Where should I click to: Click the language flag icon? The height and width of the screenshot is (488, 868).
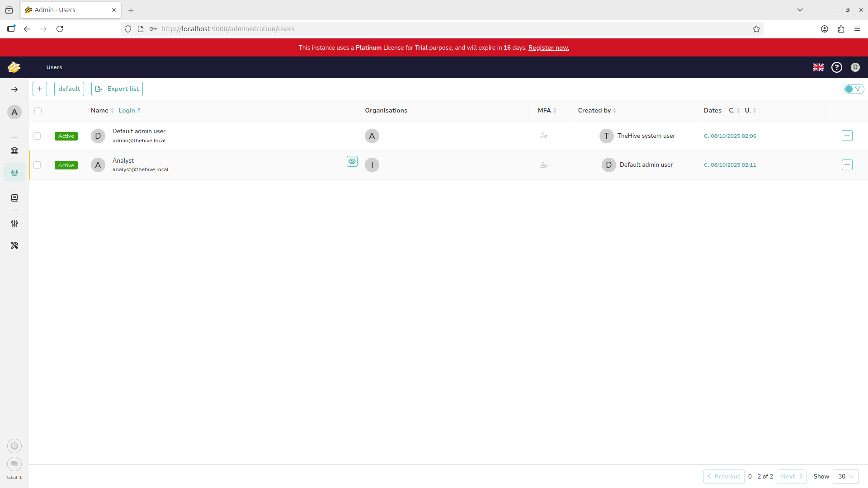[818, 67]
